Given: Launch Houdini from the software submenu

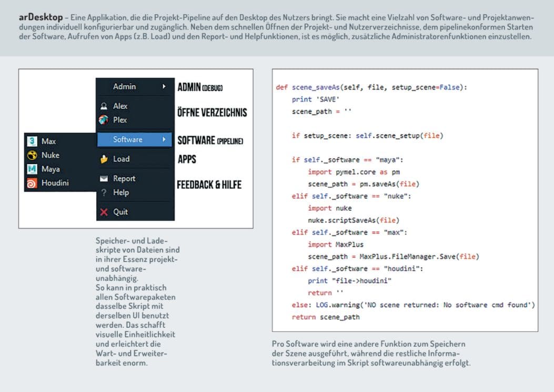Looking at the screenshot, I should [60, 183].
